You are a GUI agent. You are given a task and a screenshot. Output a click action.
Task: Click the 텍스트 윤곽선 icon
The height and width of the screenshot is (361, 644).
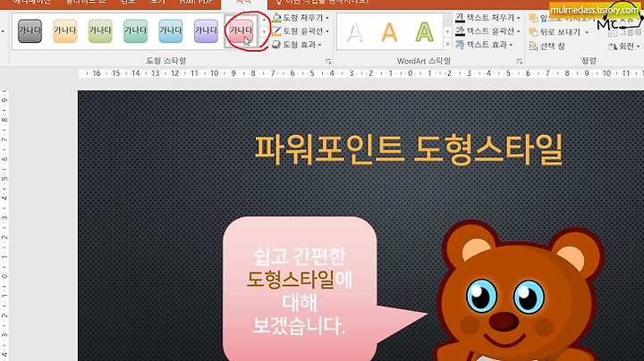460,31
